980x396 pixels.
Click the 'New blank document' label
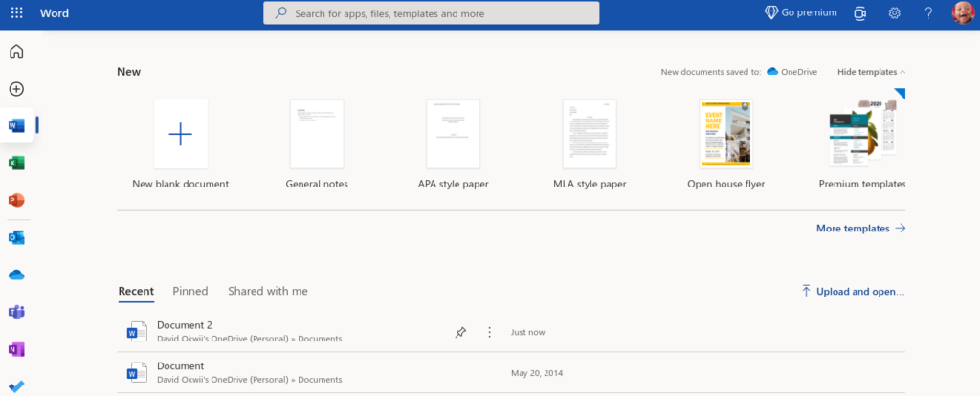pos(181,185)
